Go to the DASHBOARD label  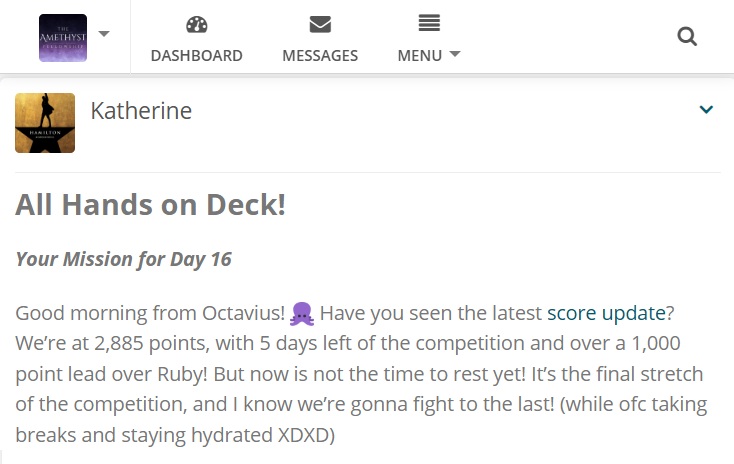pos(197,56)
